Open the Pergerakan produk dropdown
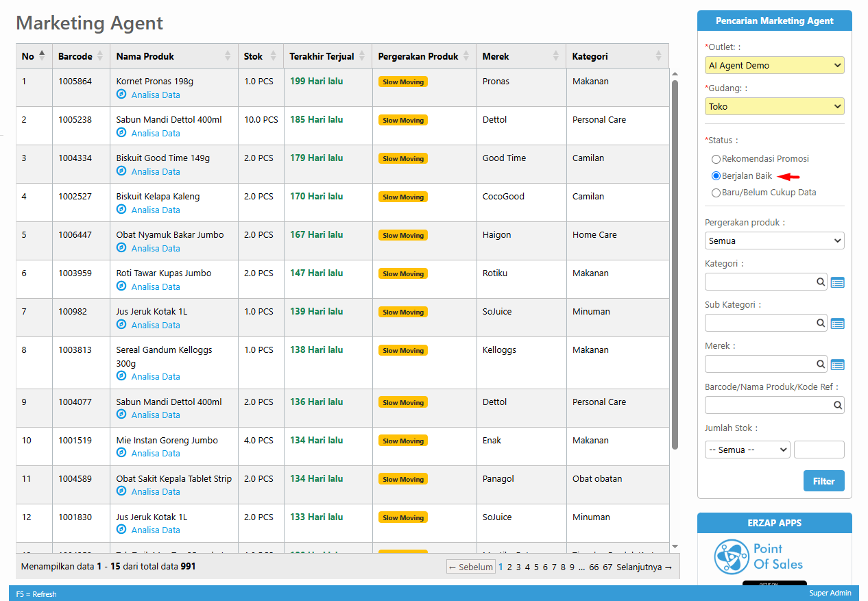Image resolution: width=868 pixels, height=601 pixels. pos(774,241)
